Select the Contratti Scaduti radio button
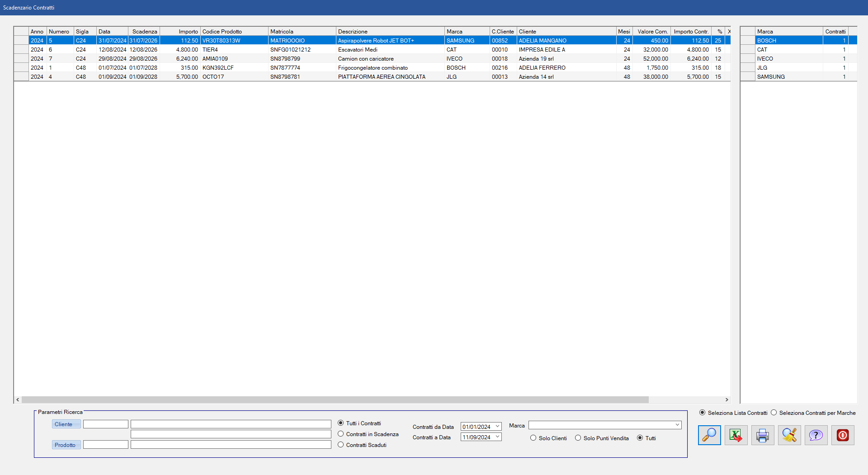 click(341, 445)
